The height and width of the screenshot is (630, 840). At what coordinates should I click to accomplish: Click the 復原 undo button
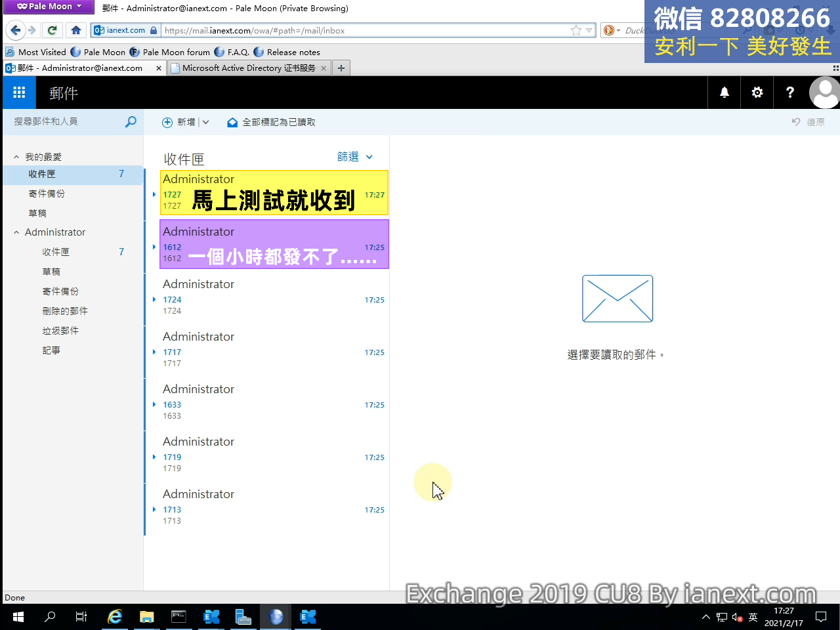808,122
